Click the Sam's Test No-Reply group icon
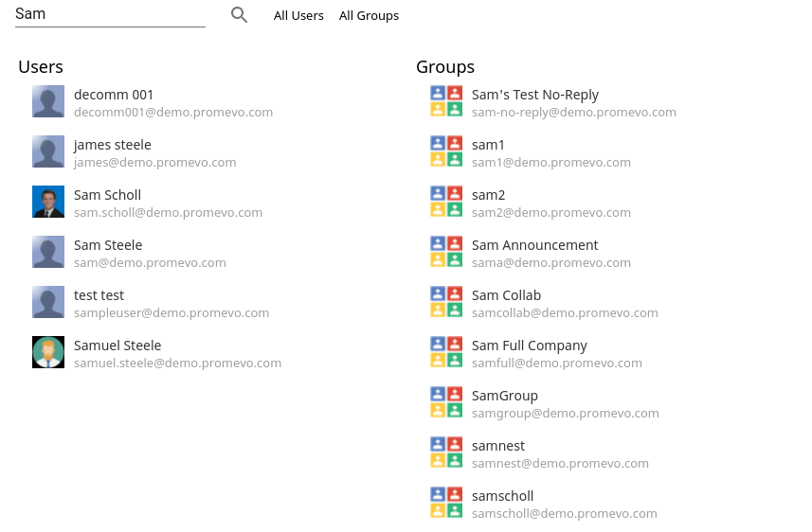The height and width of the screenshot is (532, 812). [446, 101]
